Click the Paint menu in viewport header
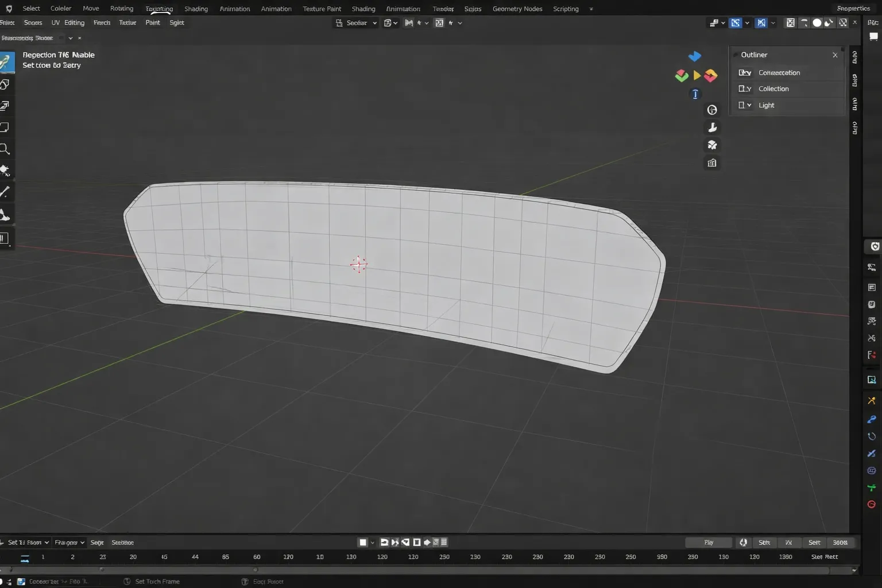Screen dimensions: 882x588 tap(153, 23)
